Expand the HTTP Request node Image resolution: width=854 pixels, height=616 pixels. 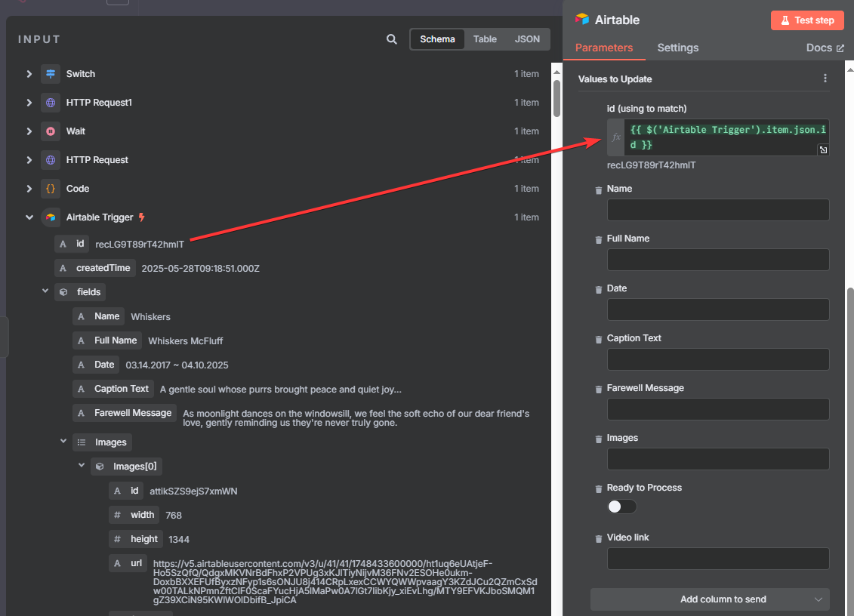[x=29, y=160]
